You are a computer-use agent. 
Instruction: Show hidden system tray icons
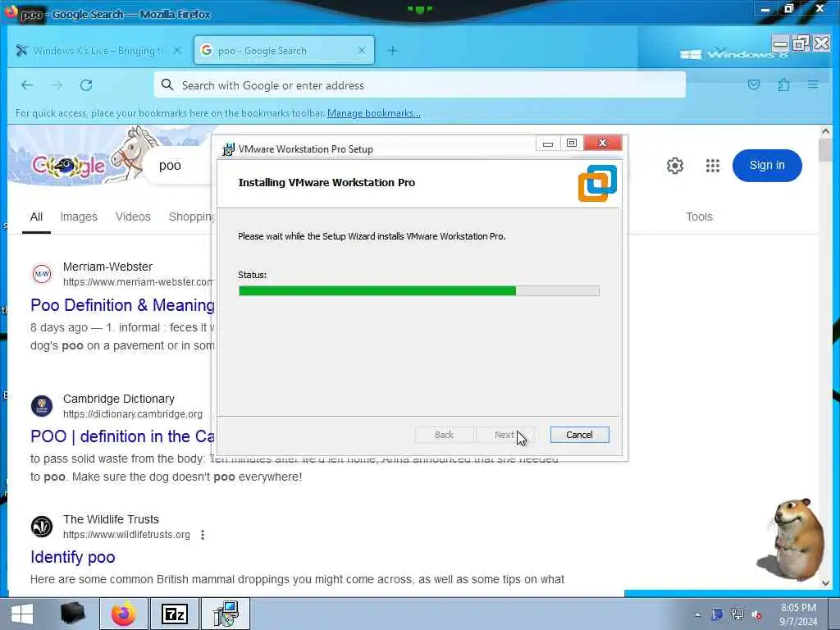coord(697,615)
